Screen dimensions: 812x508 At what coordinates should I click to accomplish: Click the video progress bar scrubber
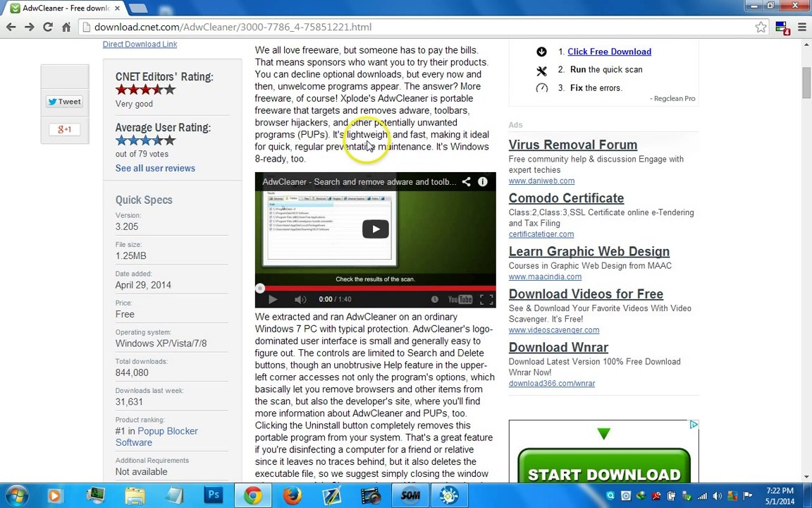click(261, 288)
